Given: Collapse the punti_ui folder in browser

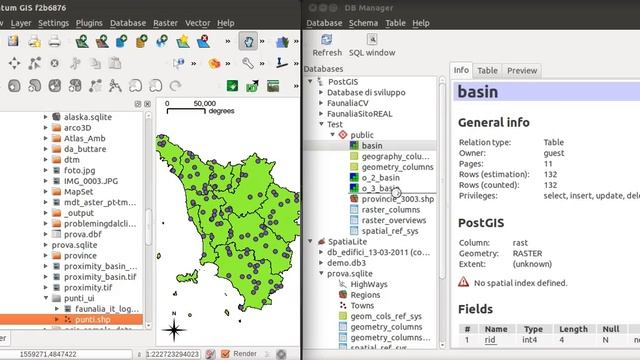Looking at the screenshot, I should pyautogui.click(x=46, y=298).
